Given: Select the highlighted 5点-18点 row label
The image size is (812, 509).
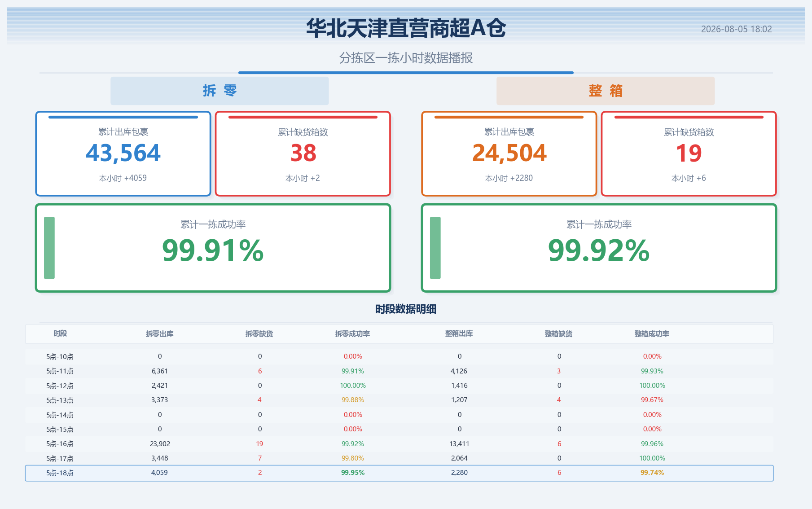Looking at the screenshot, I should coord(60,473).
